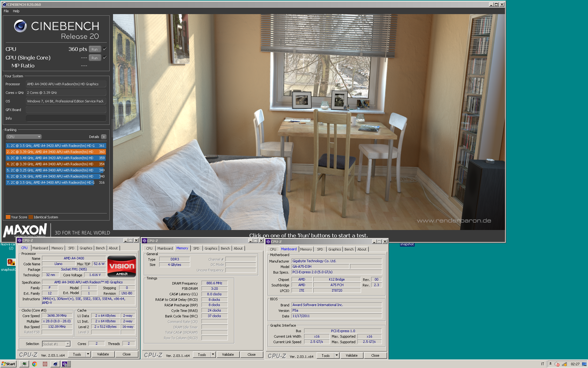The width and height of the screenshot is (588, 368).
Task: Expand the Tools arrow in the Mainboard window
Action: tap(337, 355)
